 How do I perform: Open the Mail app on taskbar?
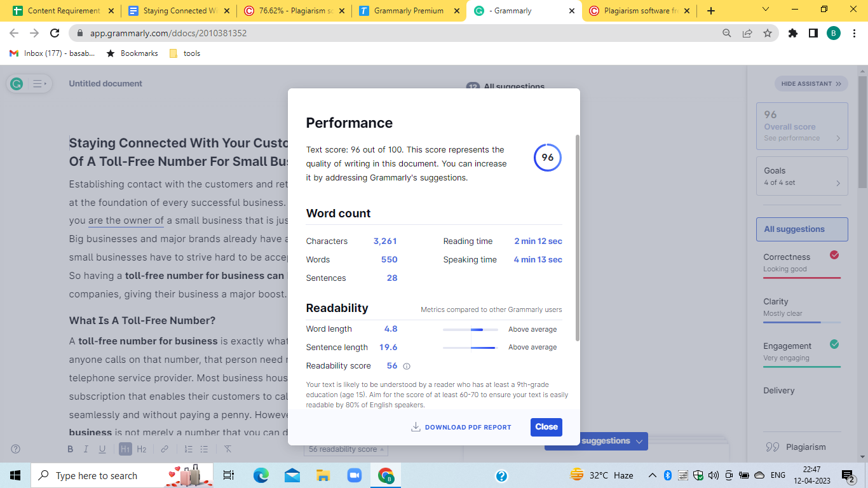click(292, 475)
